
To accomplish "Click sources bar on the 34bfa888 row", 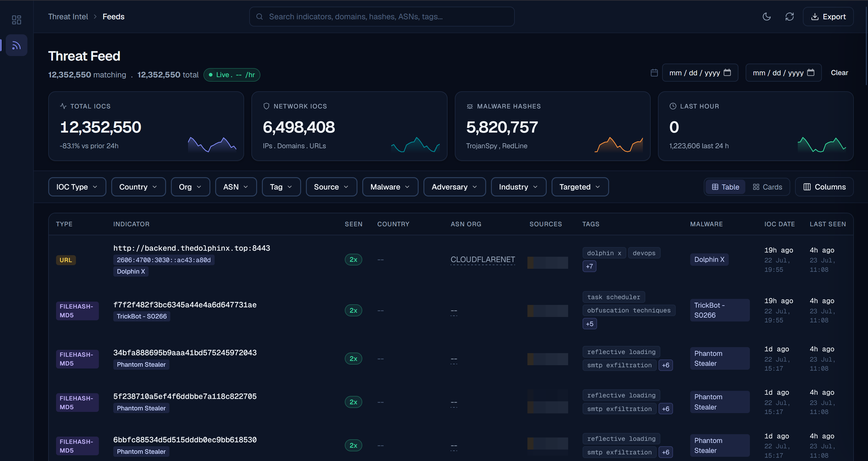I will (x=548, y=359).
